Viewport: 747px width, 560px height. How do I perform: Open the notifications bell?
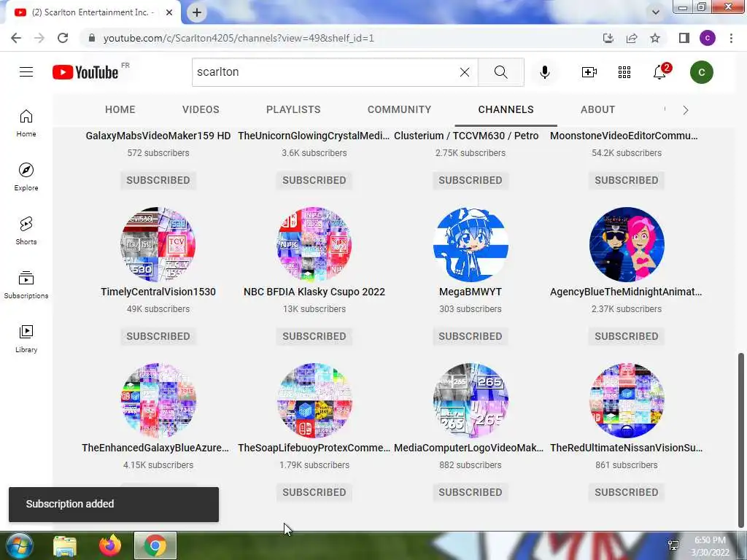(x=660, y=72)
